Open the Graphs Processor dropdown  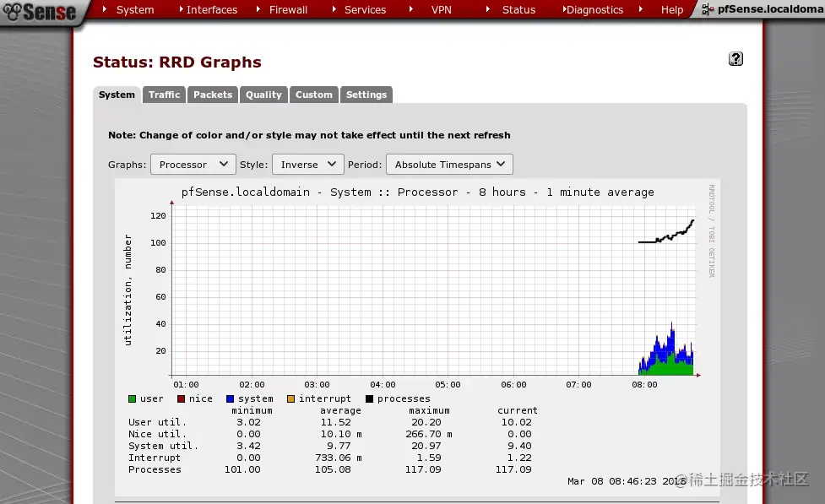pyautogui.click(x=193, y=164)
